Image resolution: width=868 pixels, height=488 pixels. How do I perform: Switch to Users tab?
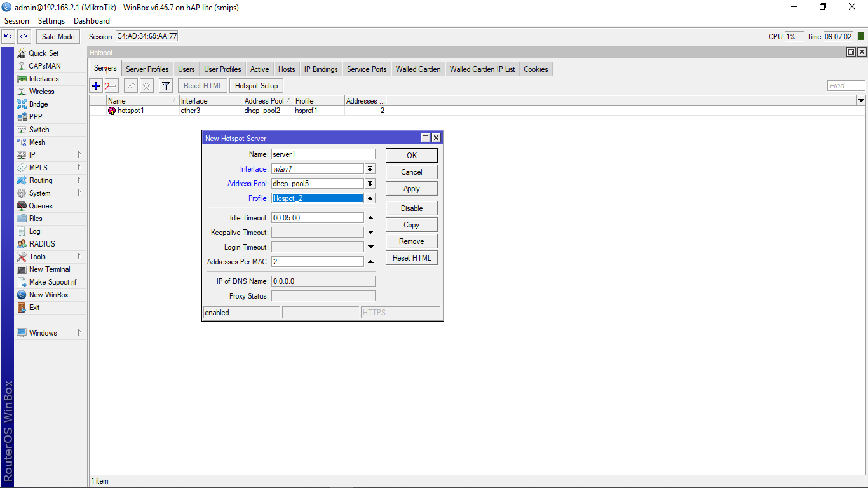187,69
